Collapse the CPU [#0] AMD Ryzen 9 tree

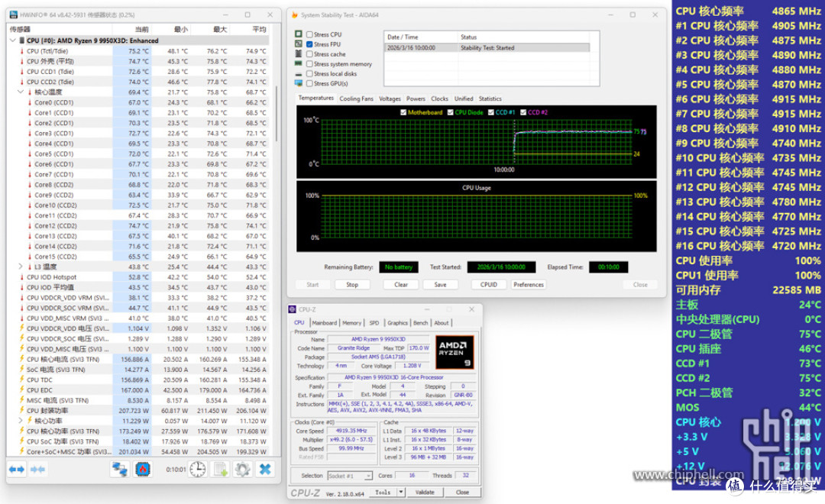pos(13,40)
